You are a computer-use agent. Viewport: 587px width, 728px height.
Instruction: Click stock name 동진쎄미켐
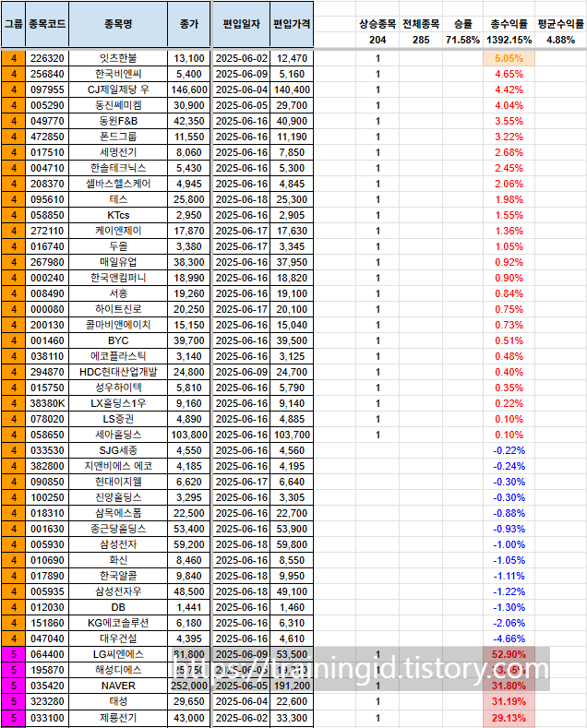118,105
